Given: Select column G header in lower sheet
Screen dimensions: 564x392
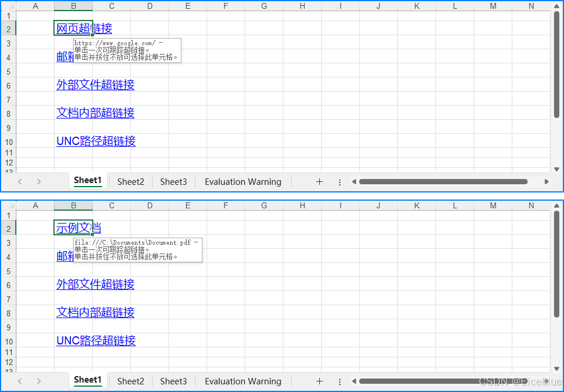Looking at the screenshot, I should click(264, 206).
